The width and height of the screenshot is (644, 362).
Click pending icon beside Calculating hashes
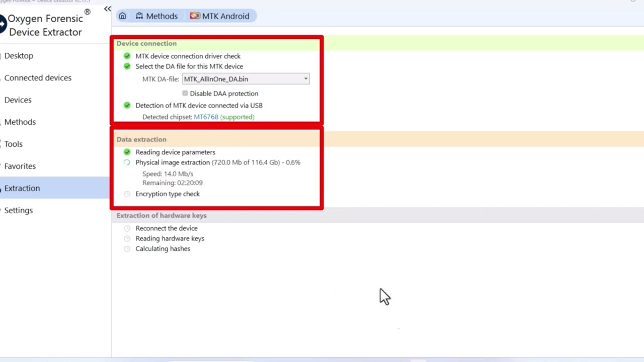pyautogui.click(x=127, y=249)
